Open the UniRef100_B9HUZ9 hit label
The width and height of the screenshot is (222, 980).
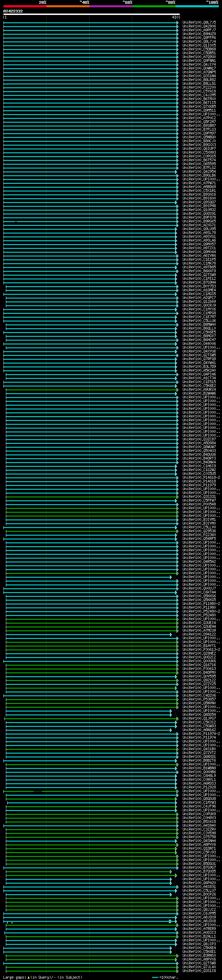(199, 34)
